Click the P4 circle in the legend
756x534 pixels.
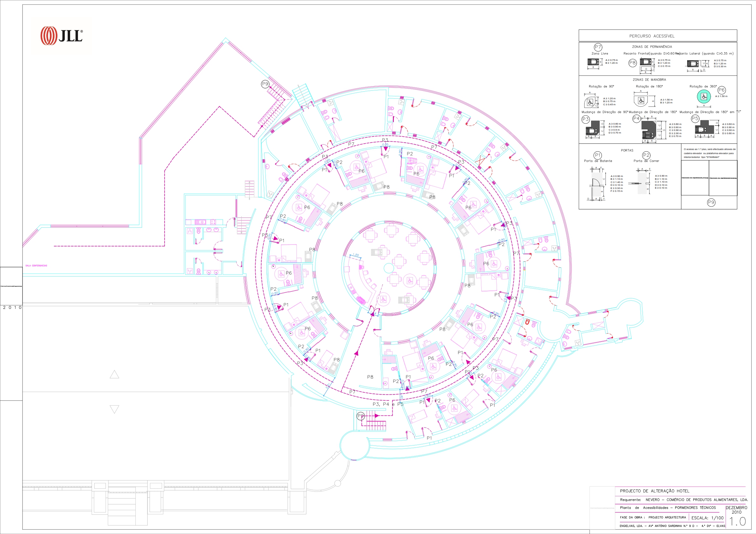coord(636,119)
